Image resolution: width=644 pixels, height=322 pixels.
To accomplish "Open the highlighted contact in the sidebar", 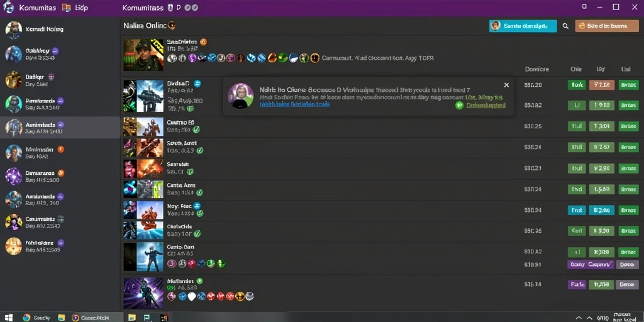I will coord(60,127).
